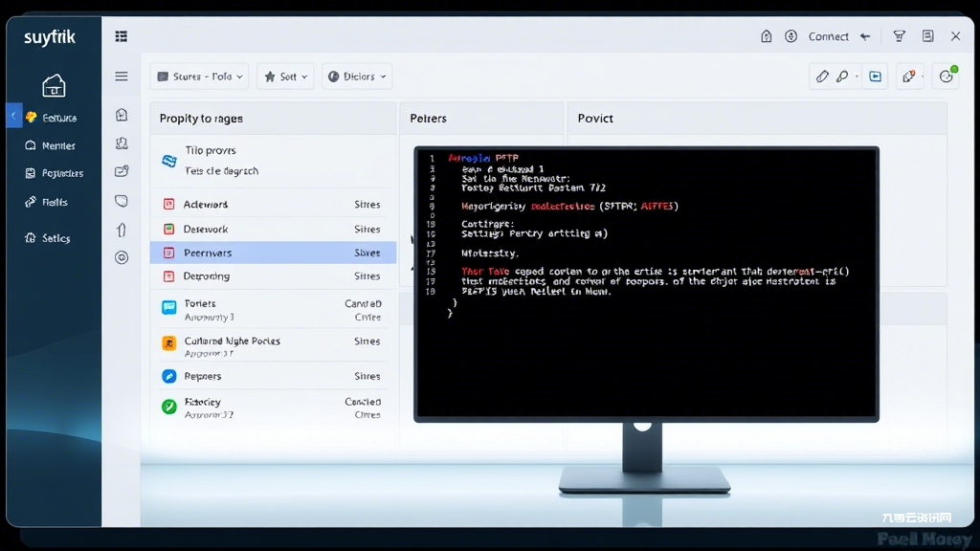Select the highlighted Peernvars row

(273, 253)
